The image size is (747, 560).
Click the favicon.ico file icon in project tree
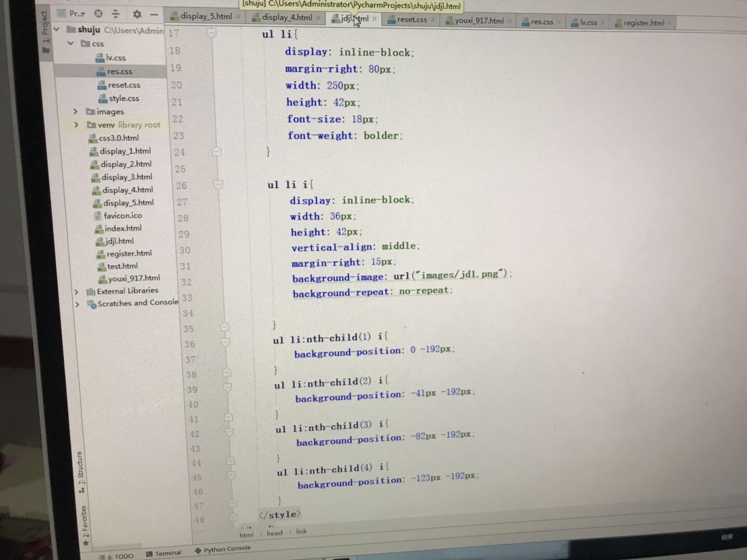98,216
